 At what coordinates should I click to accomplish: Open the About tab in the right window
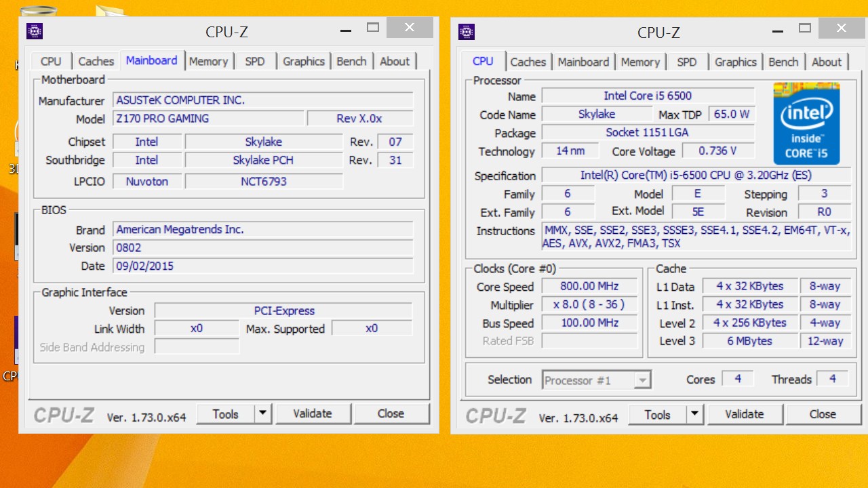(x=827, y=62)
